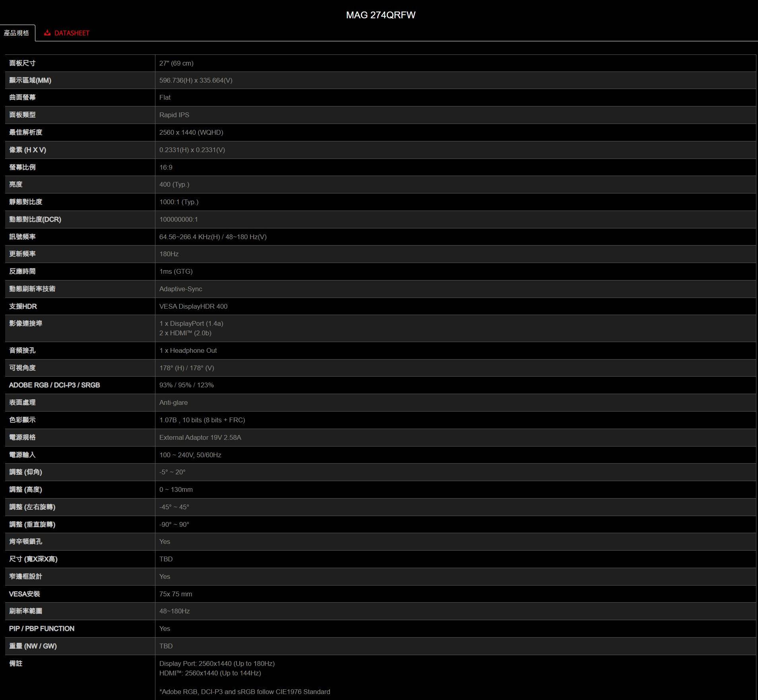Viewport: 758px width, 700px height.
Task: Click the PIP / PBP FUNCTION label
Action: coord(42,628)
